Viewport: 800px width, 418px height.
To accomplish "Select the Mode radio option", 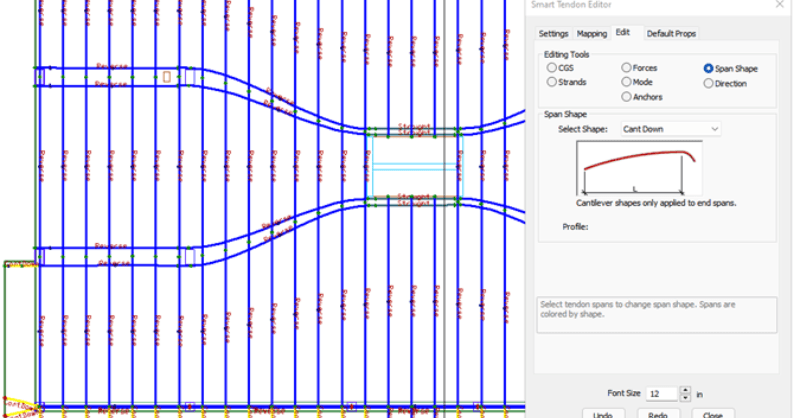I will (626, 82).
